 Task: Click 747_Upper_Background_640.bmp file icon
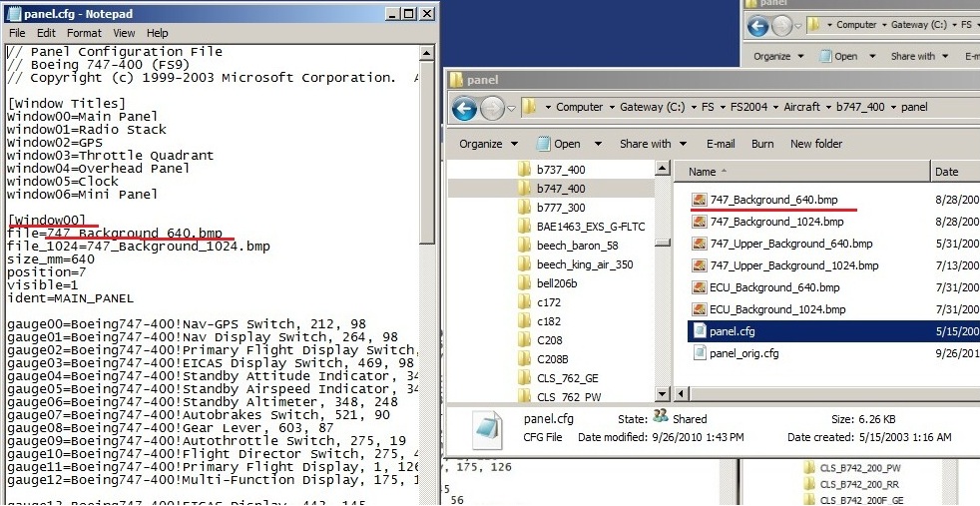tap(700, 244)
